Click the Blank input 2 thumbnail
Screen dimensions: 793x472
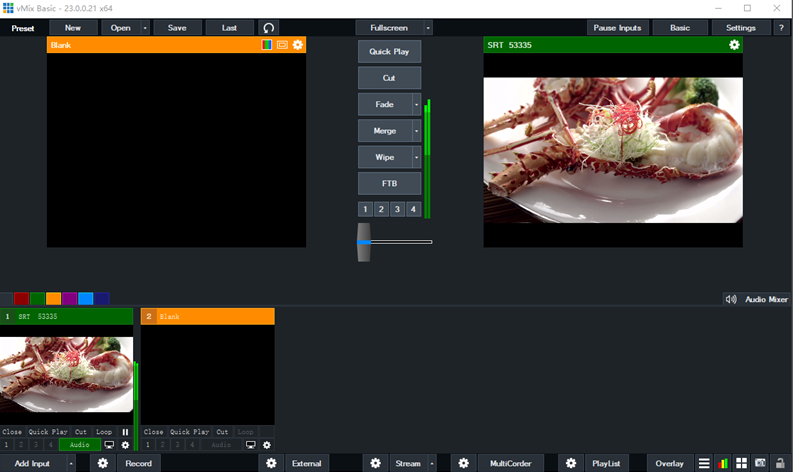(208, 374)
